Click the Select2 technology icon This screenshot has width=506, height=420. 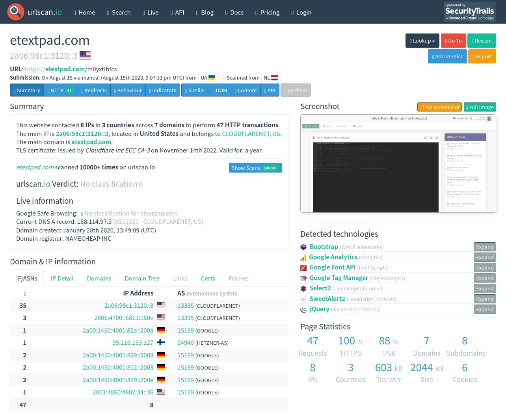303,289
